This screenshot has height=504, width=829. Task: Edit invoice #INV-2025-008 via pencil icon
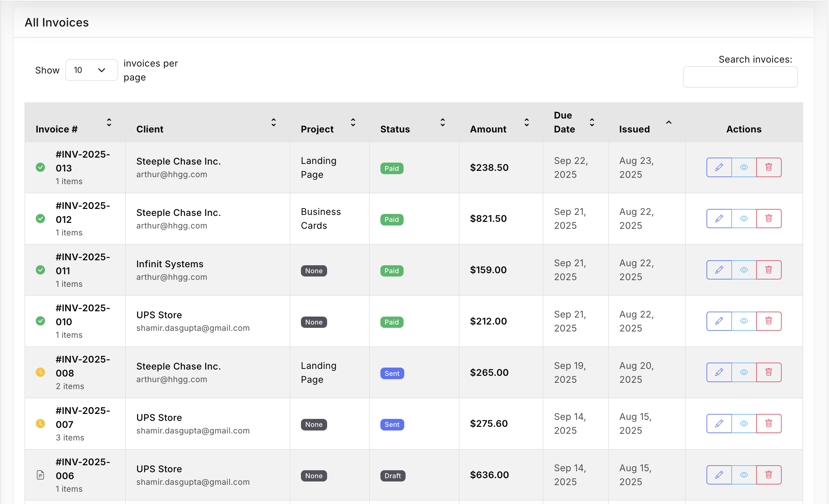[x=719, y=372]
